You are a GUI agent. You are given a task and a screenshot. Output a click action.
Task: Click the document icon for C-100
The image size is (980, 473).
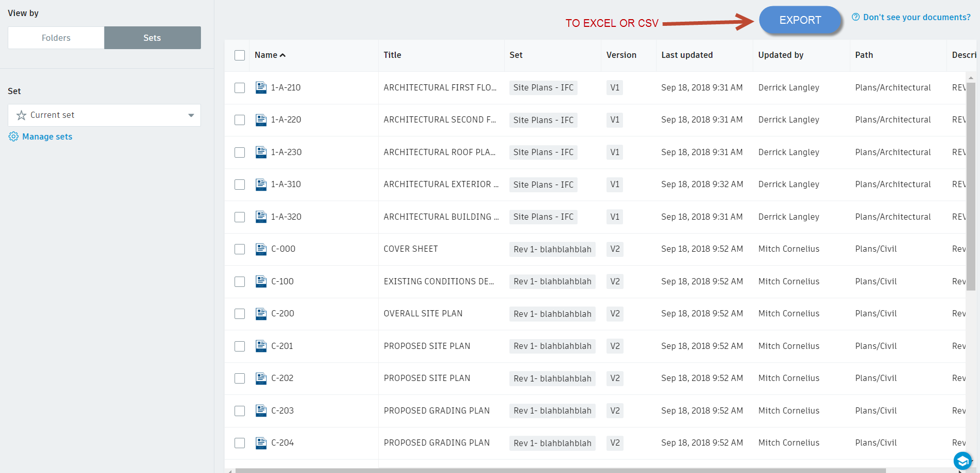pos(261,281)
